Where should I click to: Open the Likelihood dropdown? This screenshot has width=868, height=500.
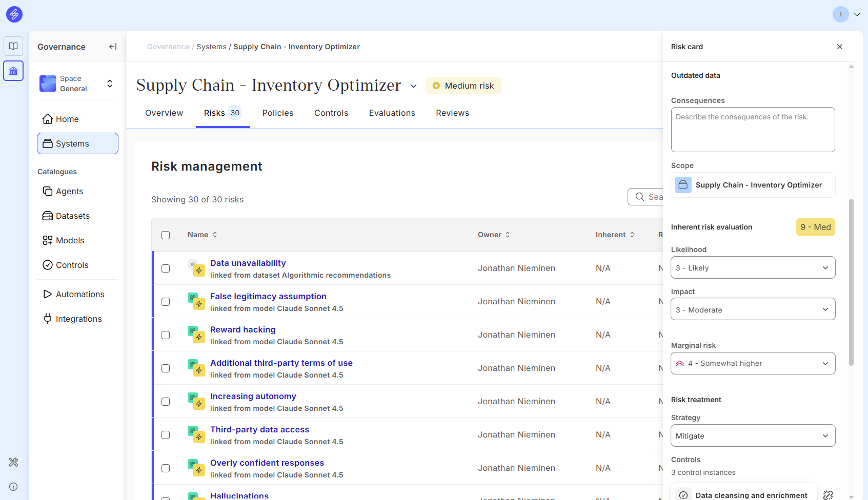753,268
